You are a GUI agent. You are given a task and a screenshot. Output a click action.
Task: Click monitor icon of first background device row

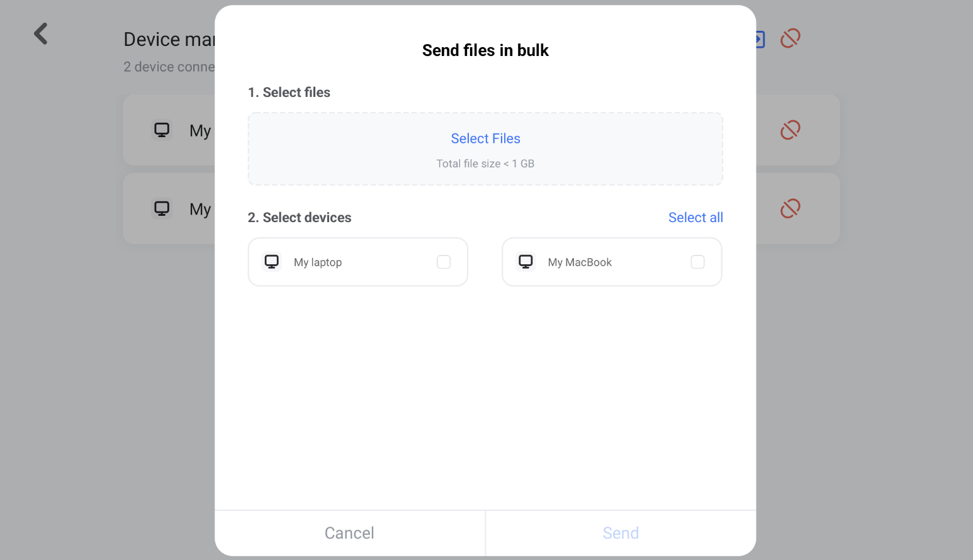coord(162,130)
